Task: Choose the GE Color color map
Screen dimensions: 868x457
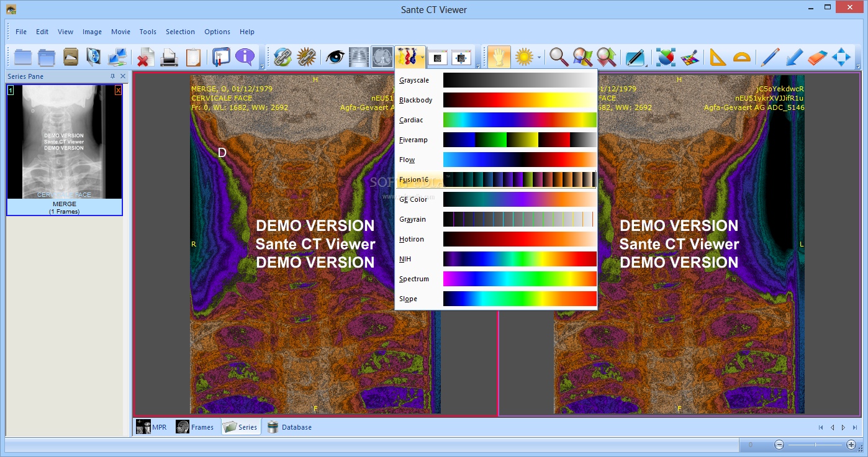Action: (x=496, y=199)
